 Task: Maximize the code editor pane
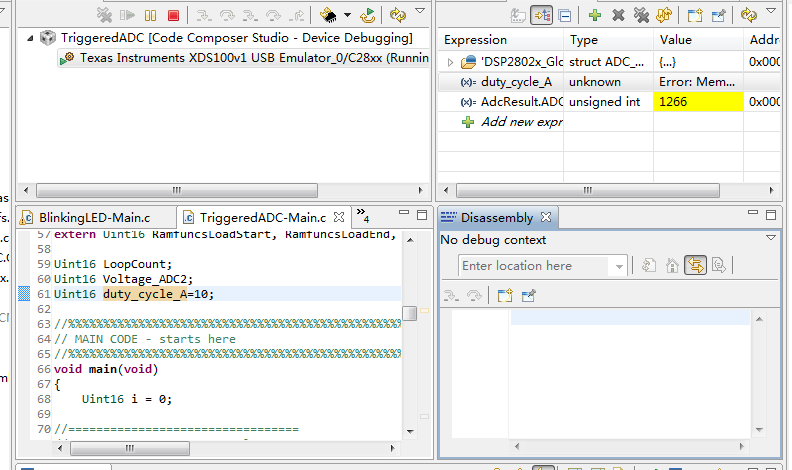coord(422,215)
